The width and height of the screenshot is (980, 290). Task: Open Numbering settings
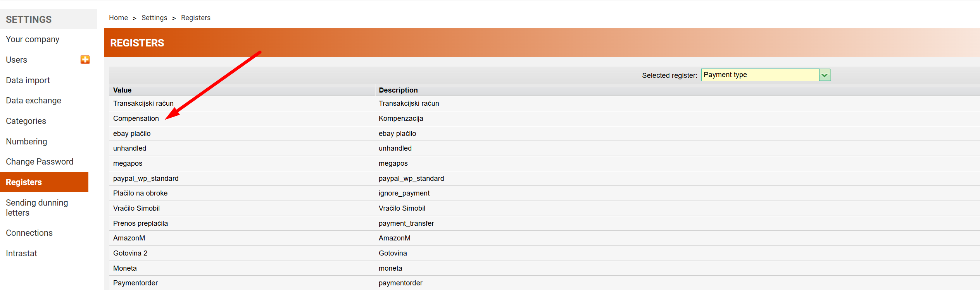pyautogui.click(x=26, y=142)
